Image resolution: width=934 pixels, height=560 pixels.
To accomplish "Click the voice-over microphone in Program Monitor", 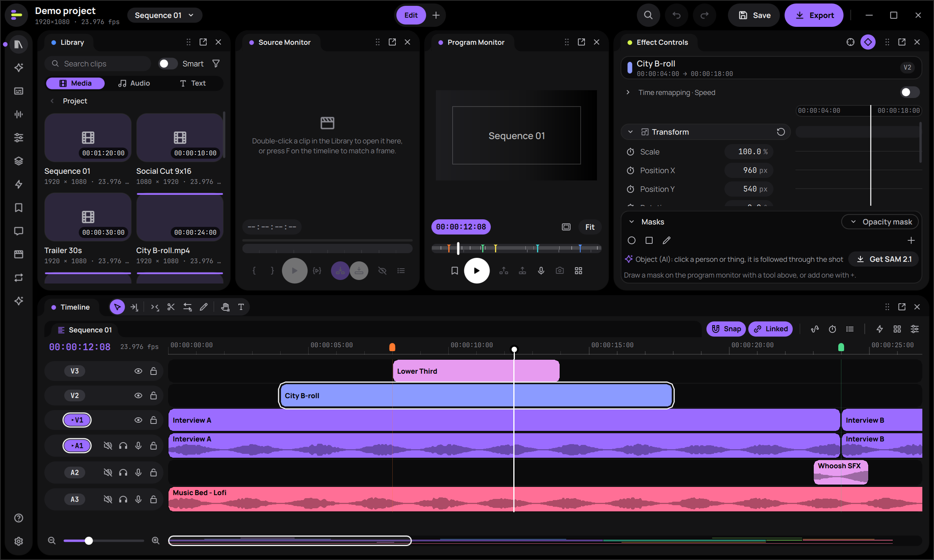I will (541, 270).
